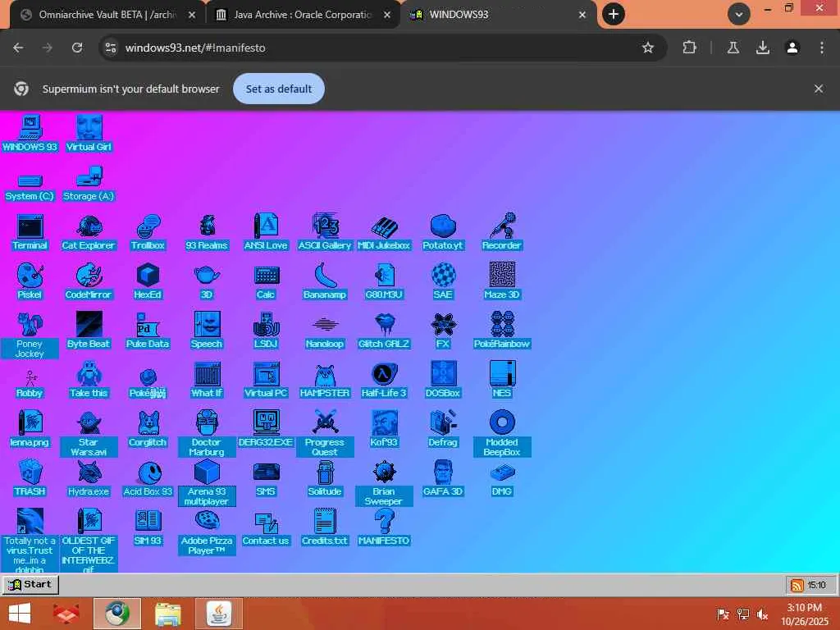This screenshot has height=630, width=840.
Task: Open the Windows host Start menu
Action: [x=20, y=614]
